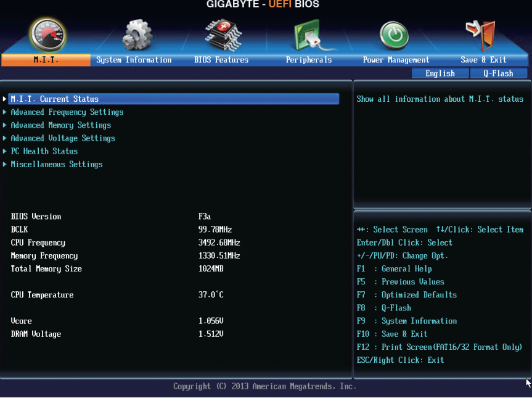Open Advanced Frequency Settings
Screen dimensions: 532x398
(67, 112)
